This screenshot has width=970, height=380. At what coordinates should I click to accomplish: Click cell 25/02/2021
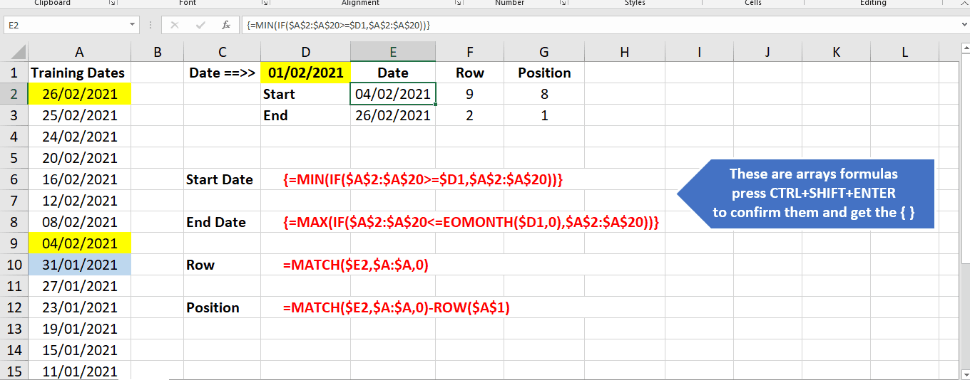coord(80,116)
